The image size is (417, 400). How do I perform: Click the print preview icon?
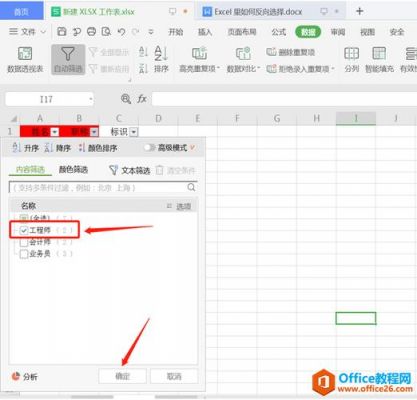(106, 32)
